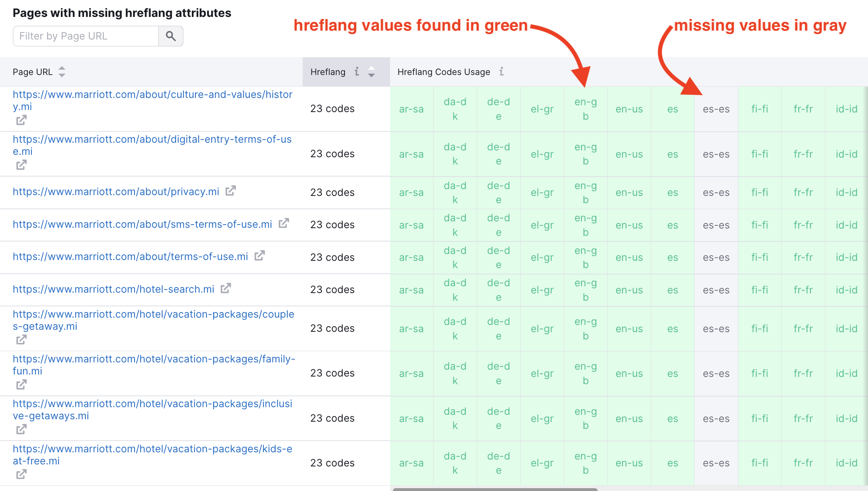Click the external link icon for kids-eat-free.mi

tap(21, 474)
